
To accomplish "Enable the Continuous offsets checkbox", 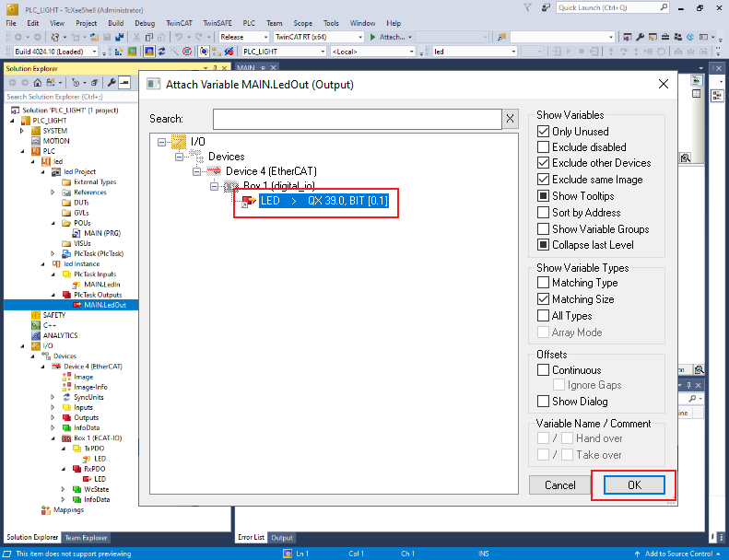I will click(544, 370).
